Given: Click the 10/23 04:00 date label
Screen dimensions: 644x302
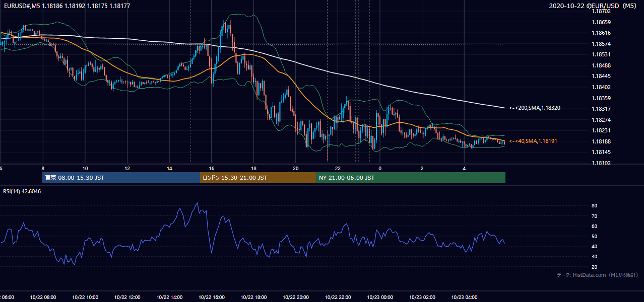Looking at the screenshot, I should point(464,297).
